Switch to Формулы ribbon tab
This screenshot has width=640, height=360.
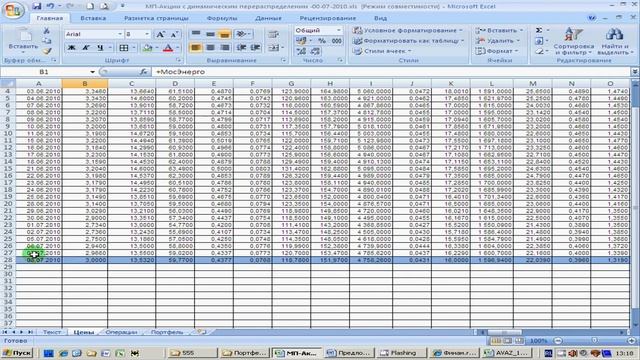(222, 18)
